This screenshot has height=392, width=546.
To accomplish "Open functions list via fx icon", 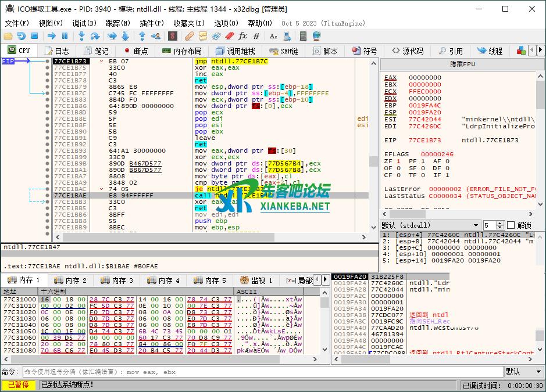I will tap(242, 36).
